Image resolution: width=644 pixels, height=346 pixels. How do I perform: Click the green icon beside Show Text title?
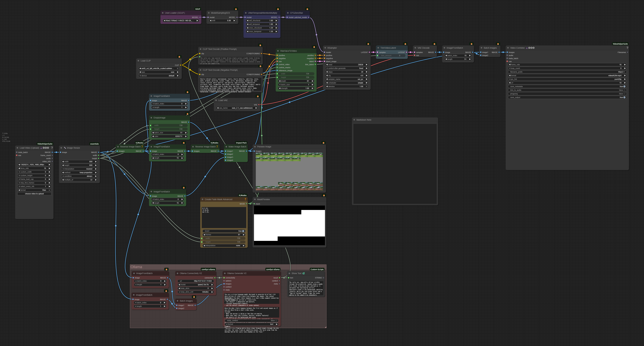[x=303, y=273]
